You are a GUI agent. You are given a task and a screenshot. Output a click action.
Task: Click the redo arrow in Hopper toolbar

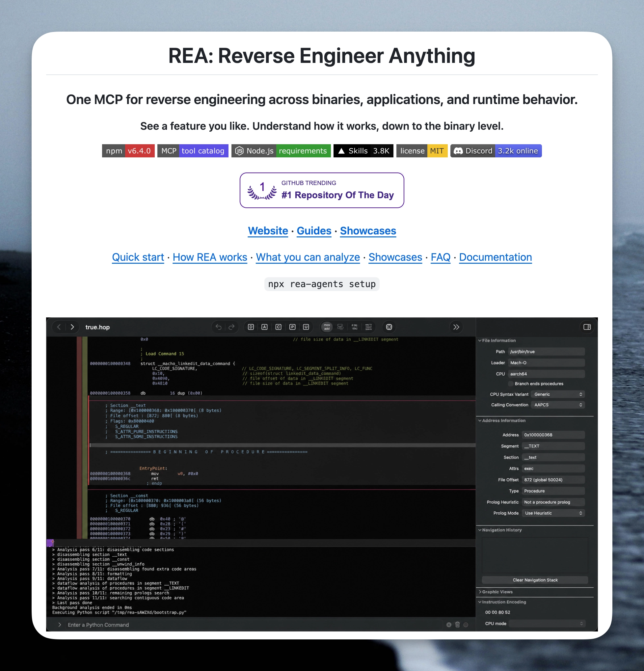click(231, 327)
